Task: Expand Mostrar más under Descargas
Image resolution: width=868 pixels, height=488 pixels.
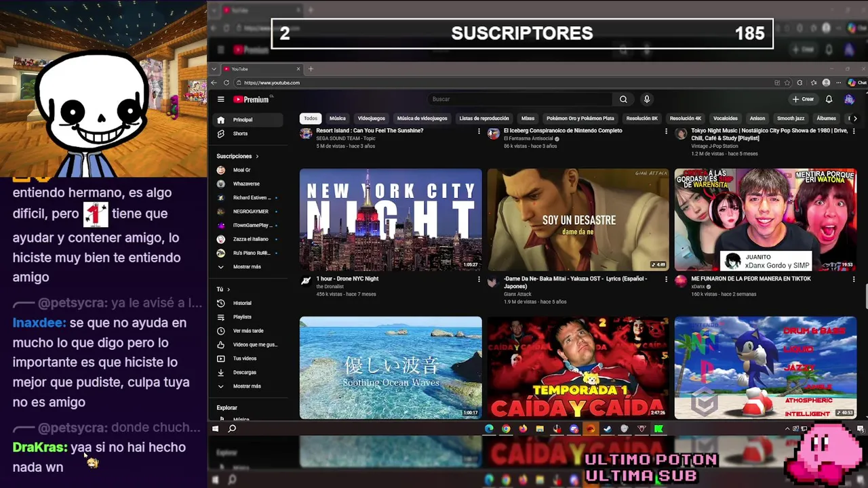Action: point(247,386)
